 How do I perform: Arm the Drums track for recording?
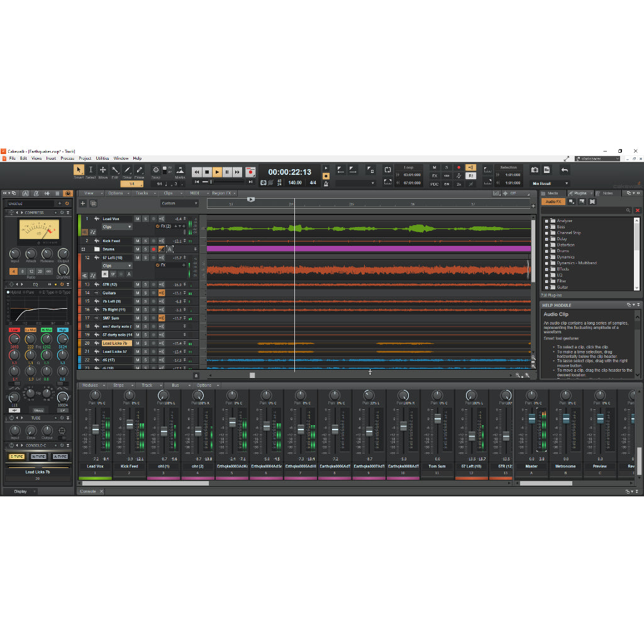(x=153, y=248)
